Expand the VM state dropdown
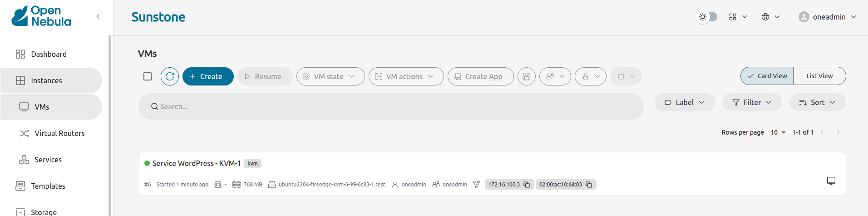The width and height of the screenshot is (868, 216). pos(330,76)
